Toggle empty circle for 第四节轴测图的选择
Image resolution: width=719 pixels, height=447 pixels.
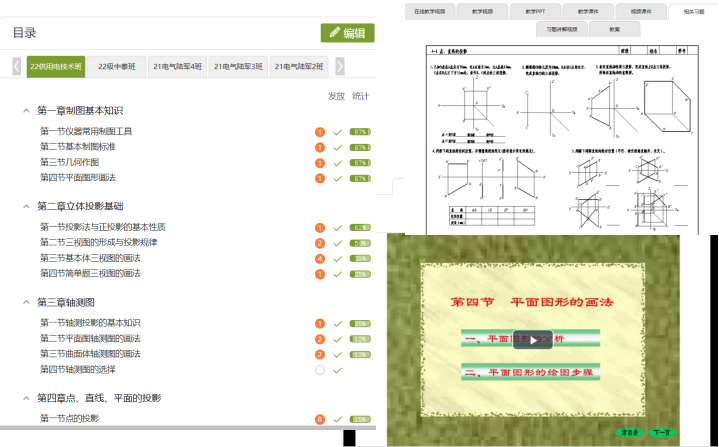320,370
